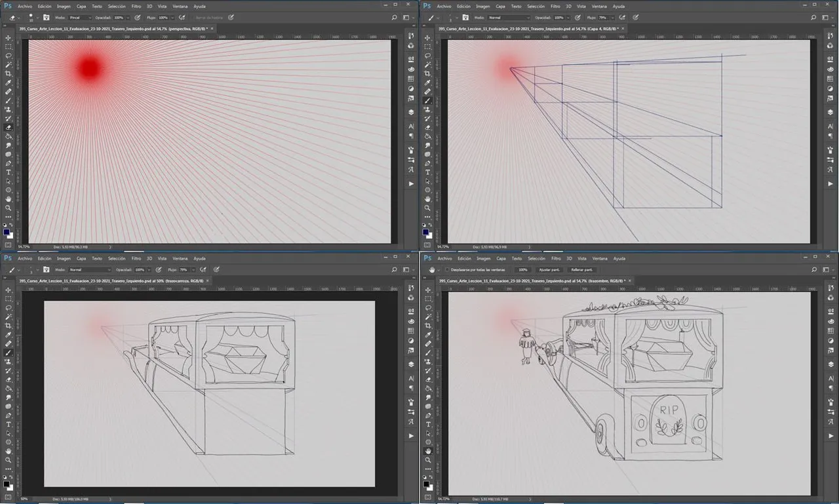Open the Layers panel icon in perspectiva window
The width and height of the screenshot is (839, 504).
click(x=411, y=112)
